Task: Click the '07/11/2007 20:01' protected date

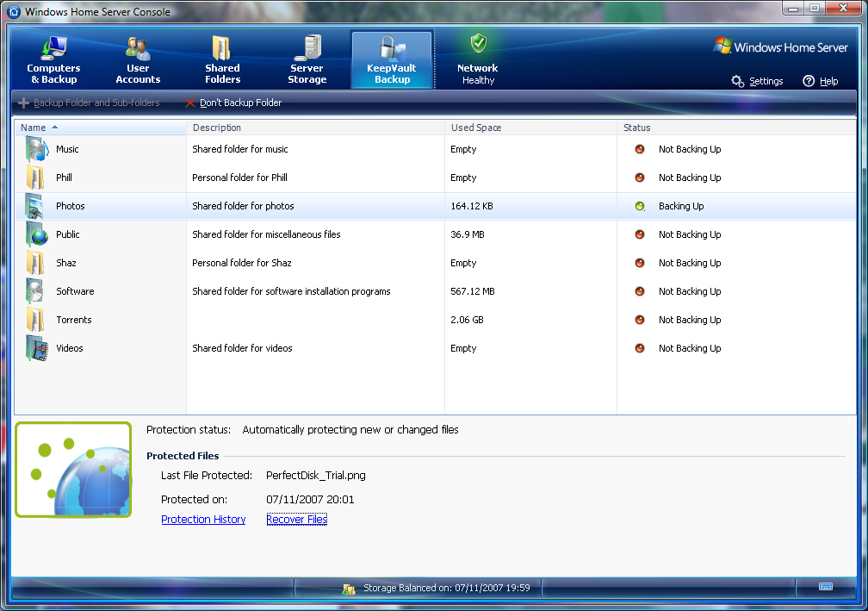Action: [310, 499]
